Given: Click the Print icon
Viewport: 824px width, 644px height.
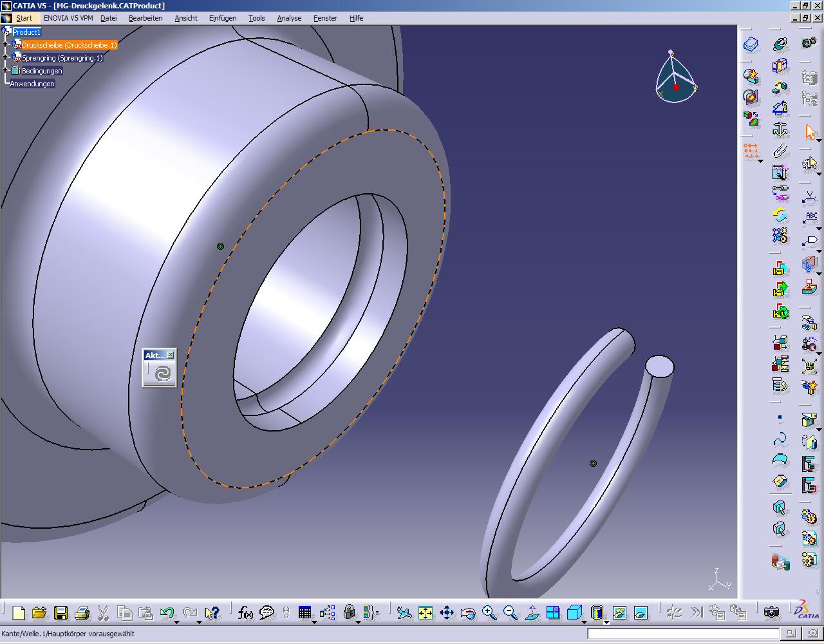Looking at the screenshot, I should [82, 612].
